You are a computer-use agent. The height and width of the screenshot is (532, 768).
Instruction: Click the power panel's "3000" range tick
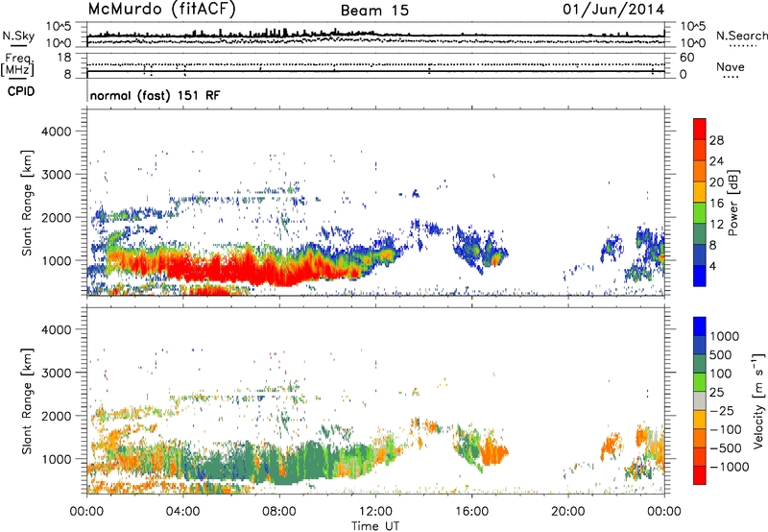click(56, 175)
